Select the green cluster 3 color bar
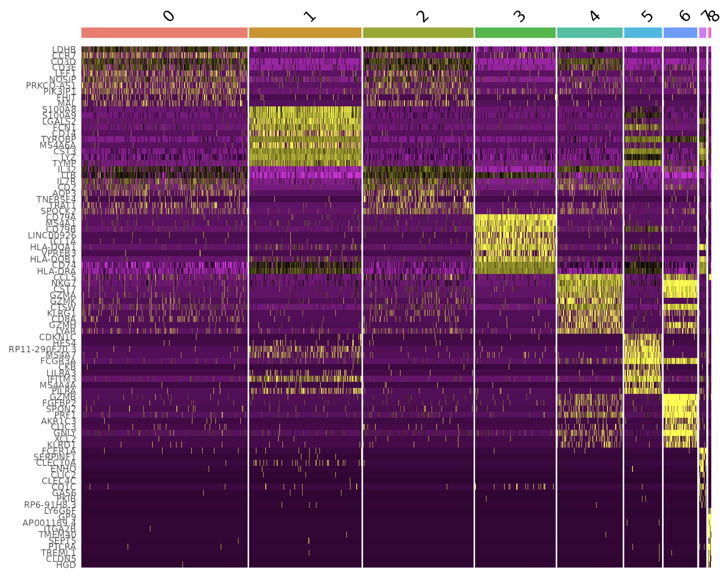The image size is (728, 576). (x=515, y=33)
